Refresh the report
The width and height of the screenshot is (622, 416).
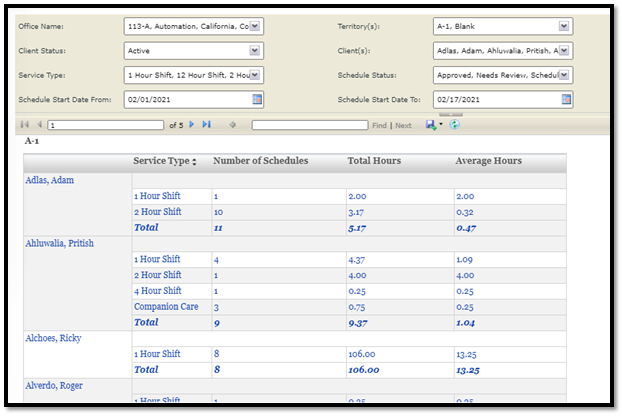(x=455, y=125)
